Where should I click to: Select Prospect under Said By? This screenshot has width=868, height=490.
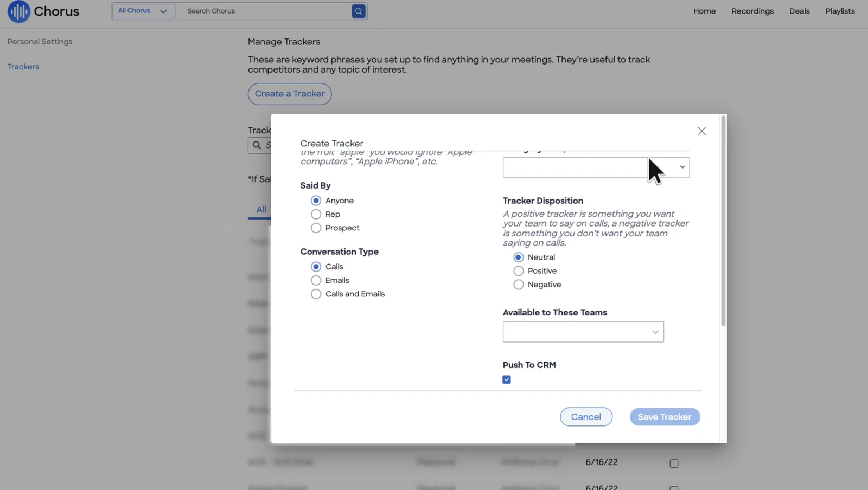tap(316, 228)
